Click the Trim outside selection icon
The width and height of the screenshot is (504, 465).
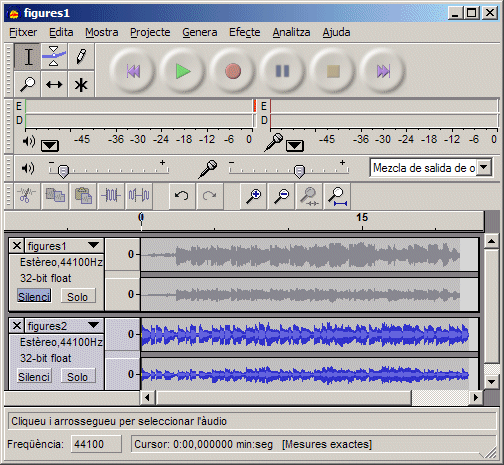click(x=111, y=196)
